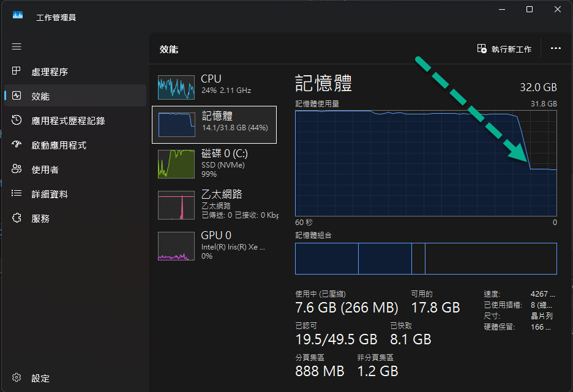This screenshot has width=573, height=392.
Task: Click the 記憶體使用量 usage graph
Action: 426,163
